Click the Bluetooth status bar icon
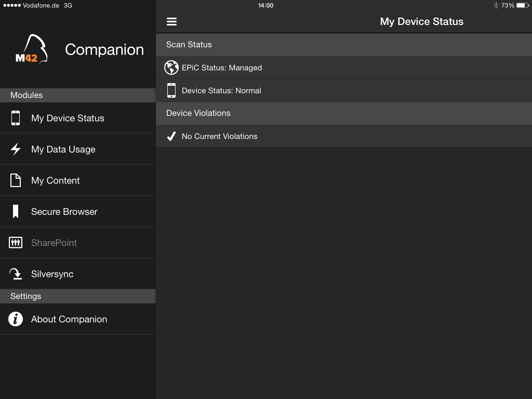 coord(496,5)
